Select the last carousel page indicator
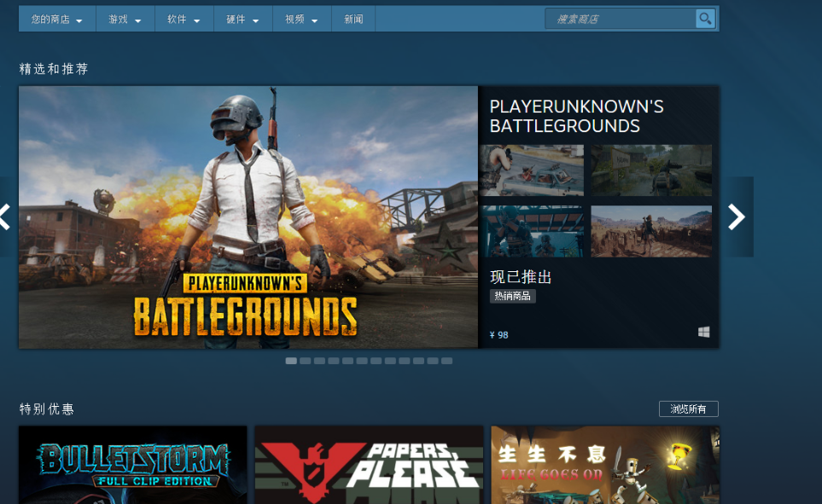The height and width of the screenshot is (504, 822). coord(446,361)
